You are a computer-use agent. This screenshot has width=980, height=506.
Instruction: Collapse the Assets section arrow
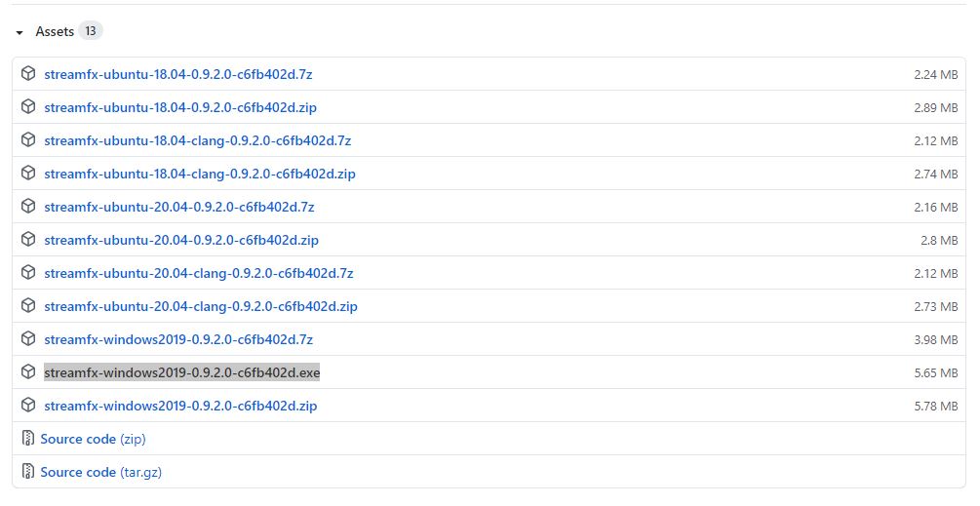coord(20,32)
